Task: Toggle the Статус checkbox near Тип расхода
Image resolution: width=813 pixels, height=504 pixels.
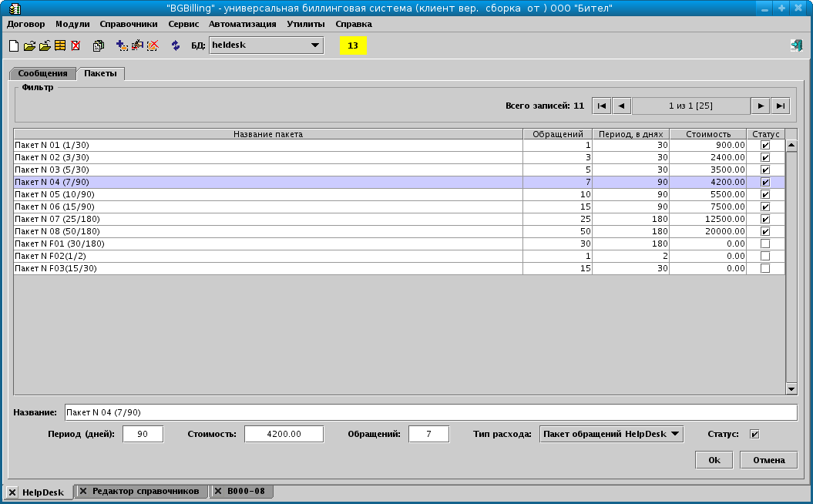Action: coord(754,433)
